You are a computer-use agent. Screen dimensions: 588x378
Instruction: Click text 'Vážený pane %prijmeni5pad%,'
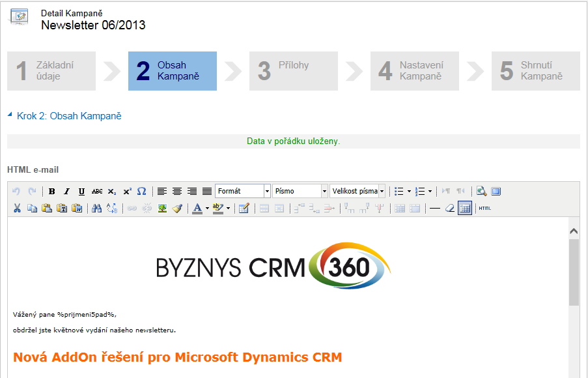click(64, 315)
